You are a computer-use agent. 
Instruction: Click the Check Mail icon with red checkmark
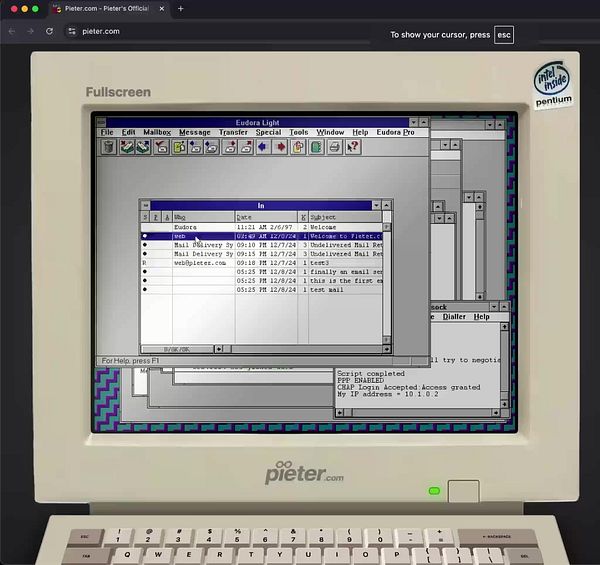tap(161, 147)
